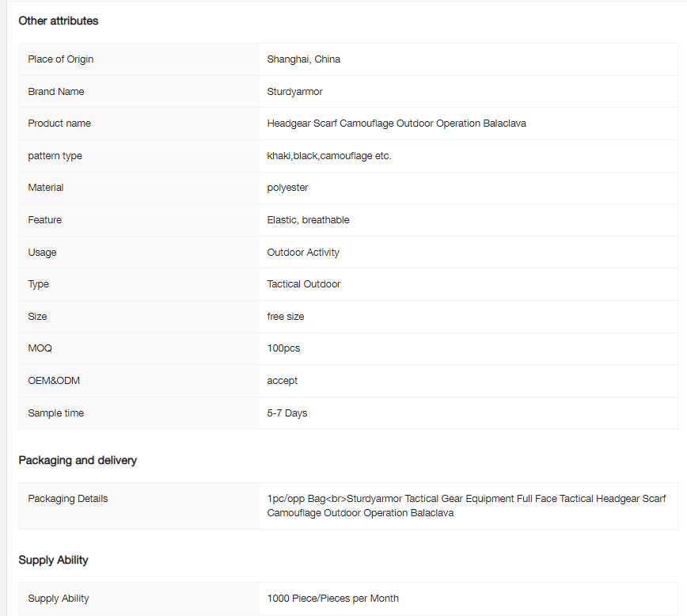Click the Outdoor Activity usage value
This screenshot has width=687, height=616.
coord(303,253)
